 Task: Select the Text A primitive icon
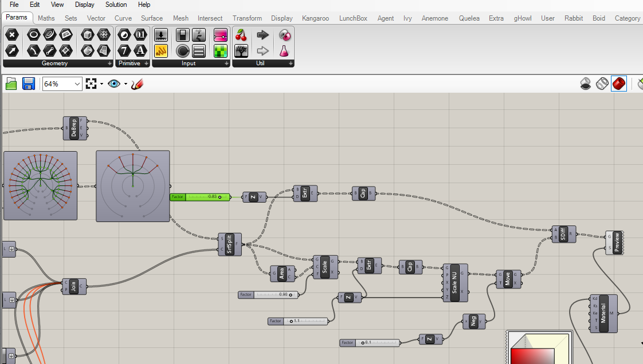(140, 50)
